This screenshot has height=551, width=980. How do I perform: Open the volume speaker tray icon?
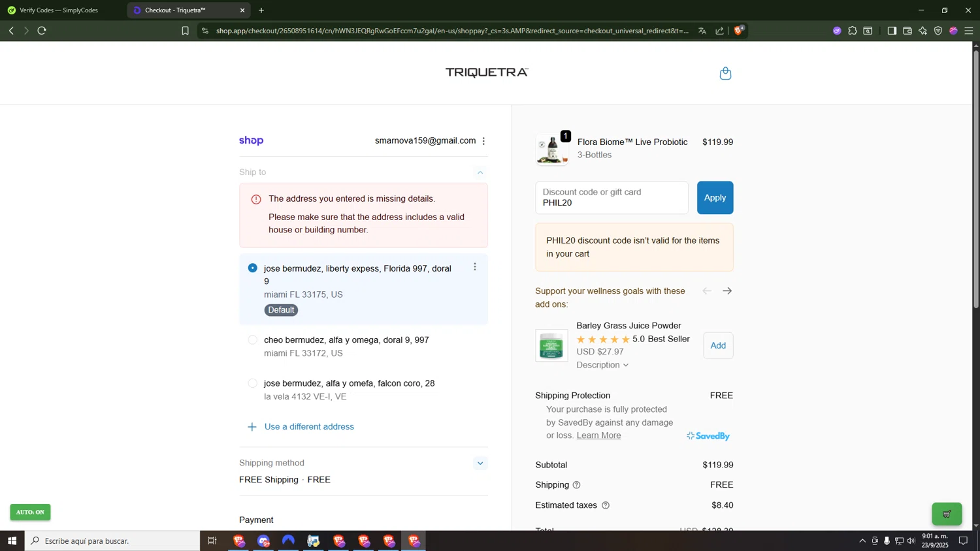(x=911, y=541)
